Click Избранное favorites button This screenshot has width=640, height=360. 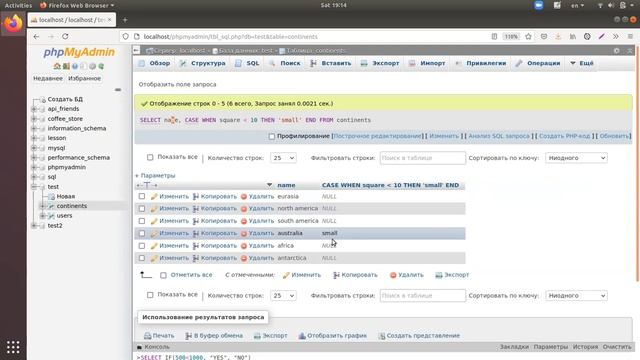pyautogui.click(x=84, y=78)
